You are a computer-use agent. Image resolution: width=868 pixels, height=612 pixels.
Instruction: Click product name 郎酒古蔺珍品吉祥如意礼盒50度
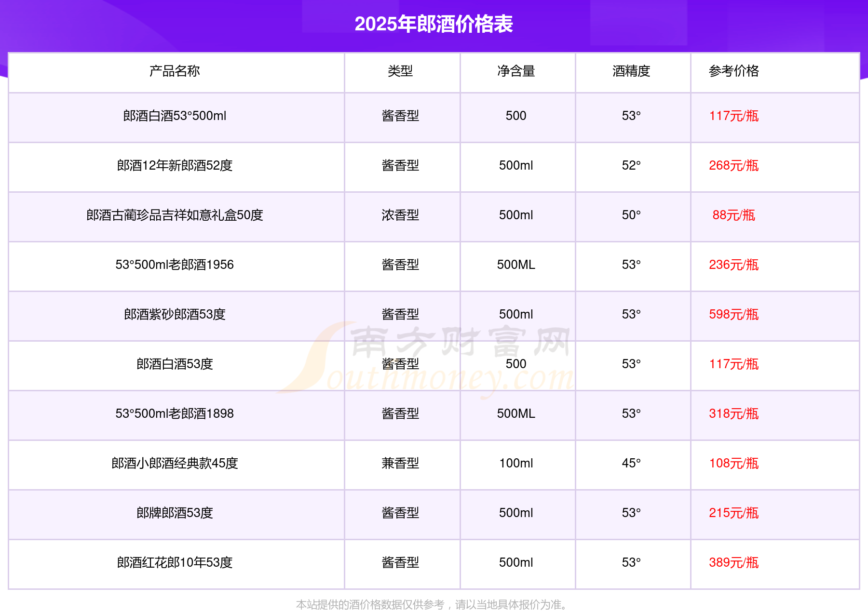coord(175,215)
